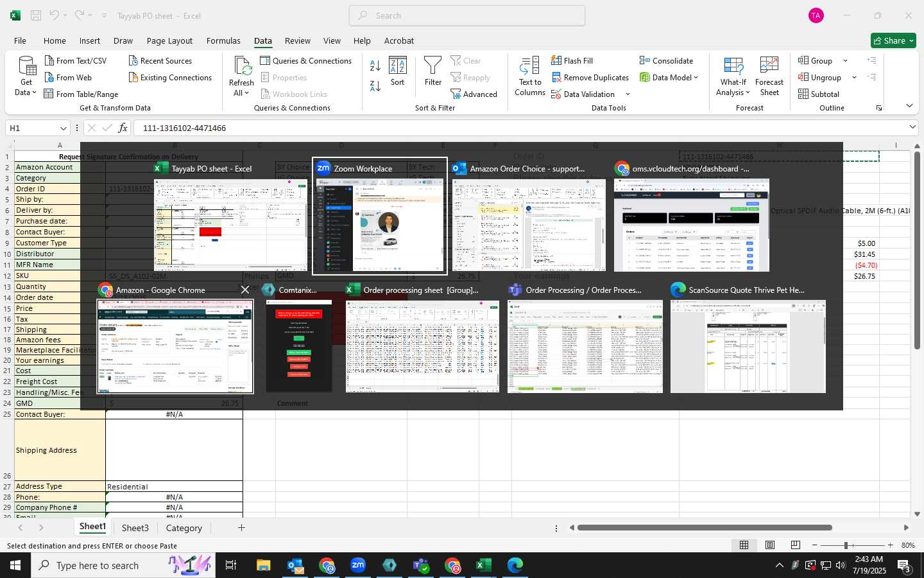Open the Group dropdown arrow
924x578 pixels.
(845, 60)
